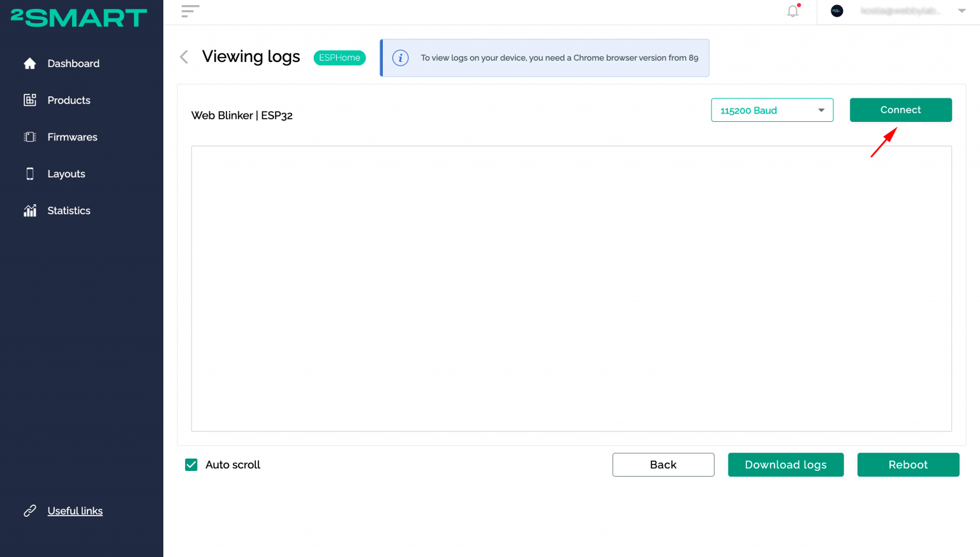The width and height of the screenshot is (980, 557).
Task: Click the hamburger menu icon at top left
Action: click(x=189, y=11)
